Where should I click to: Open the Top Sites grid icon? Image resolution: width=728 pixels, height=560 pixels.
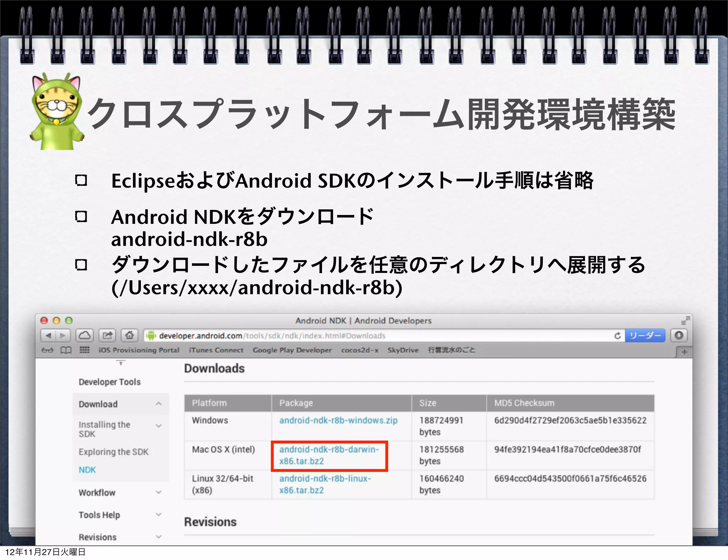pyautogui.click(x=84, y=350)
